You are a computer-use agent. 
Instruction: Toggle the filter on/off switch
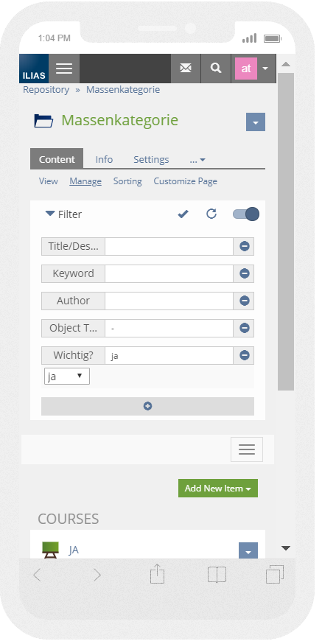pyautogui.click(x=246, y=214)
